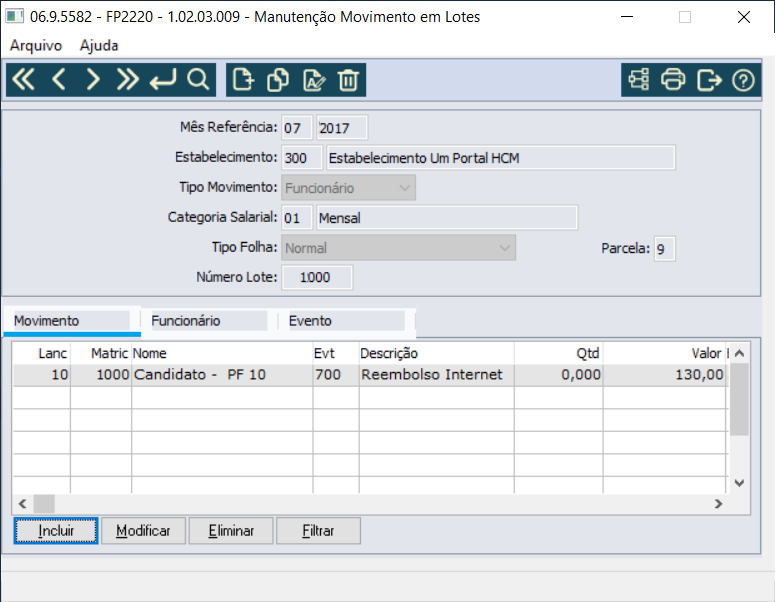Click the 130,00 value cell
776x602 pixels.
664,375
